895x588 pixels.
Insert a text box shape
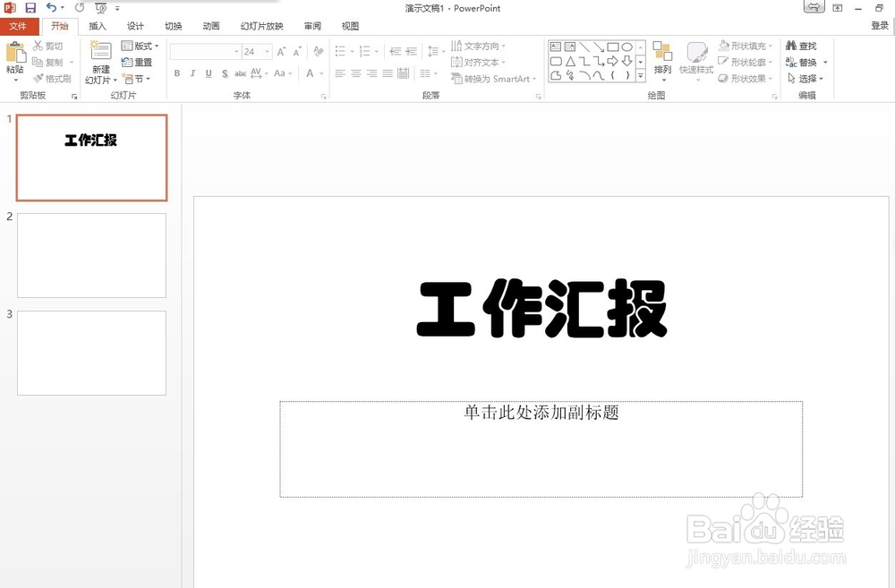coord(556,47)
